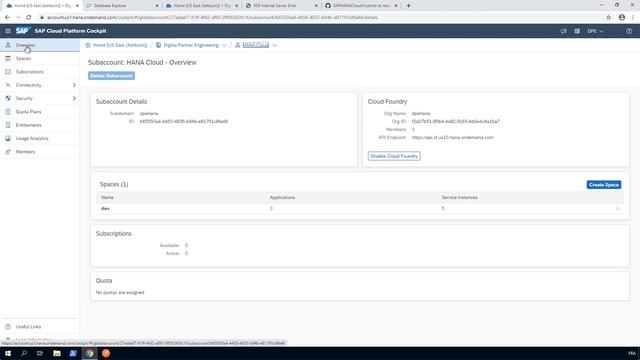Open the browser profile icon

tap(622, 18)
